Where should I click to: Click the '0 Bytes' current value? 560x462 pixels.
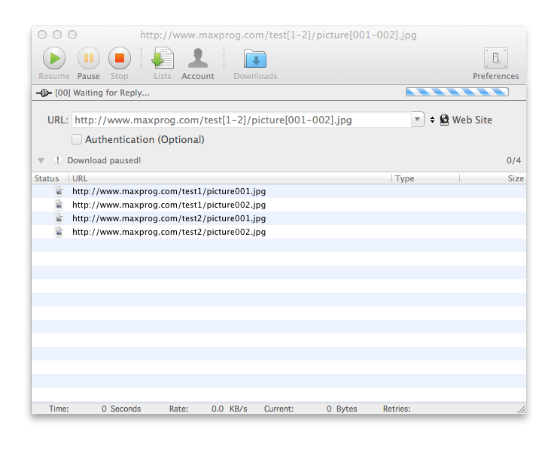coord(341,409)
